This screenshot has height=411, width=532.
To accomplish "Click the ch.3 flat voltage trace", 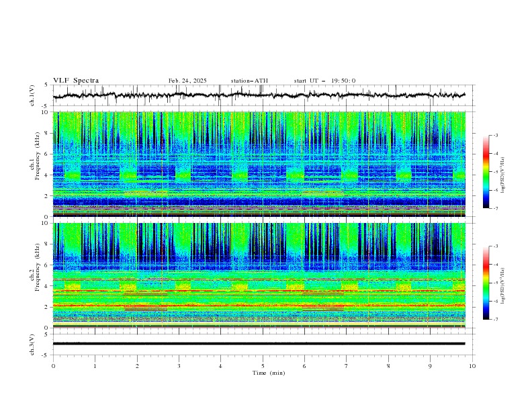I will coord(259,344).
